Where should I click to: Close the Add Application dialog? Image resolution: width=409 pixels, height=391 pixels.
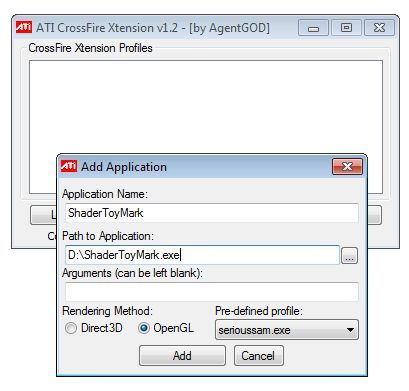tap(347, 166)
